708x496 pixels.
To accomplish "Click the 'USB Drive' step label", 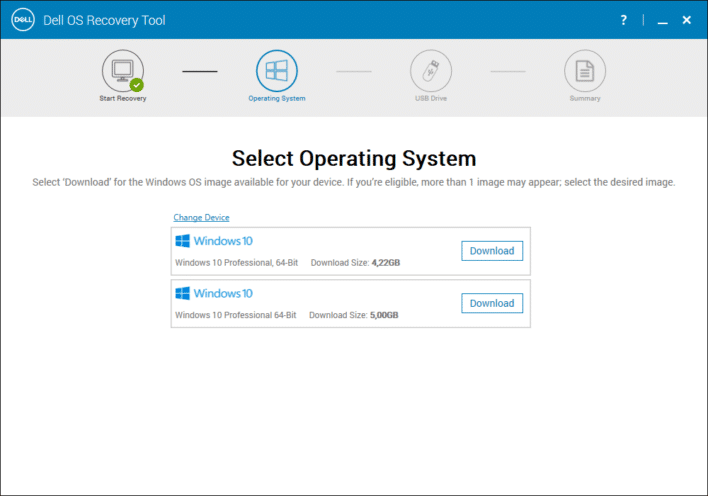I will coord(431,98).
